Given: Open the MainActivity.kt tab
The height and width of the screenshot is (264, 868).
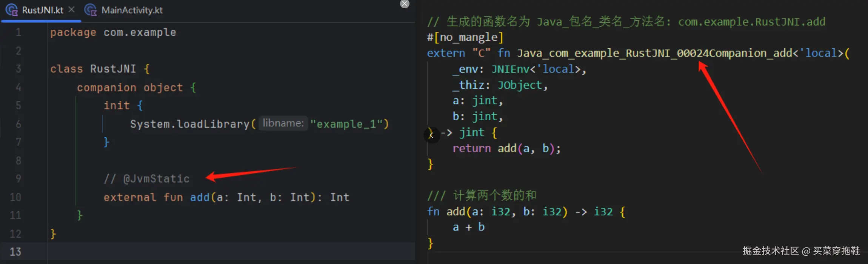Looking at the screenshot, I should click(x=132, y=10).
